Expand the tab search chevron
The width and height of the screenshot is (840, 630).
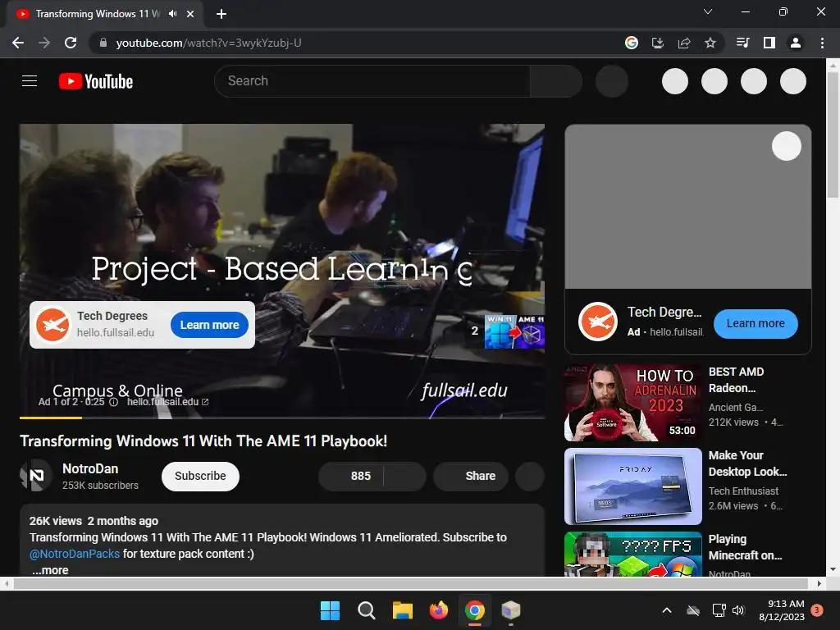[x=708, y=11]
